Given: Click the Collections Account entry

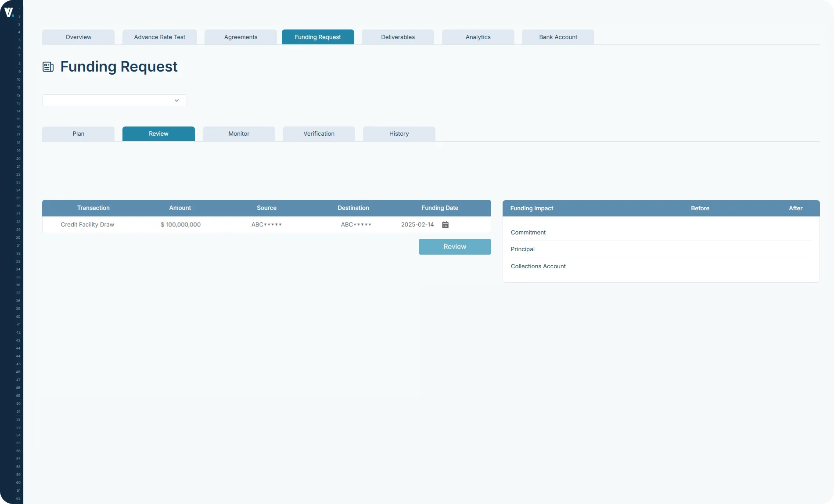Looking at the screenshot, I should [538, 266].
